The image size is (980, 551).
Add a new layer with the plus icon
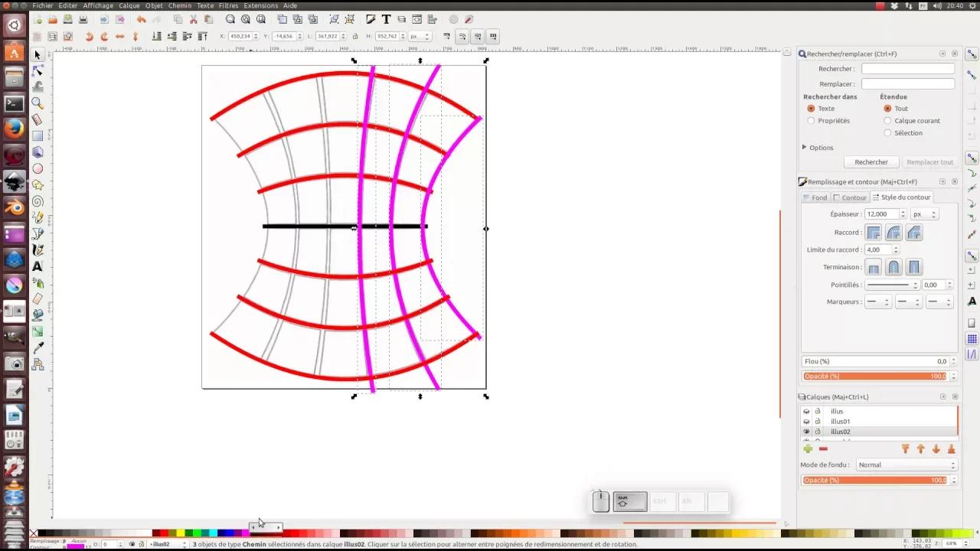[x=808, y=448]
